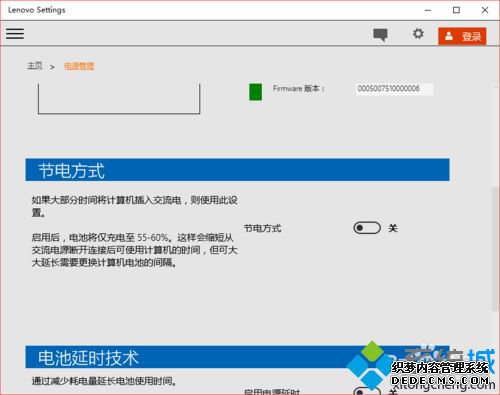Open the settings gear icon

418,34
